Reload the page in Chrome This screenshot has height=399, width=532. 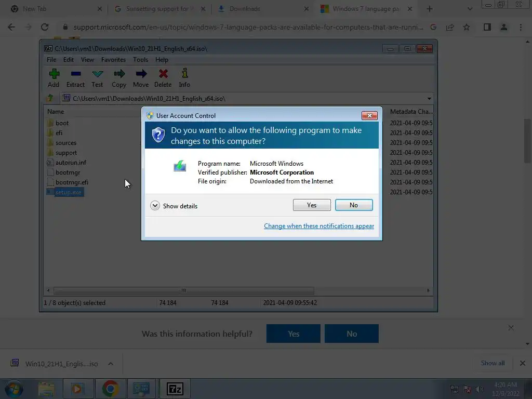tap(45, 27)
